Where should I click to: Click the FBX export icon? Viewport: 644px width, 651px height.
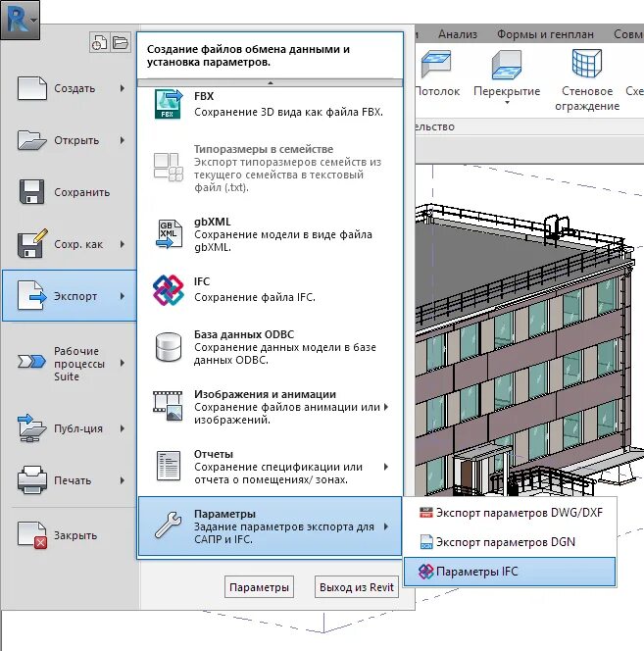pyautogui.click(x=169, y=104)
